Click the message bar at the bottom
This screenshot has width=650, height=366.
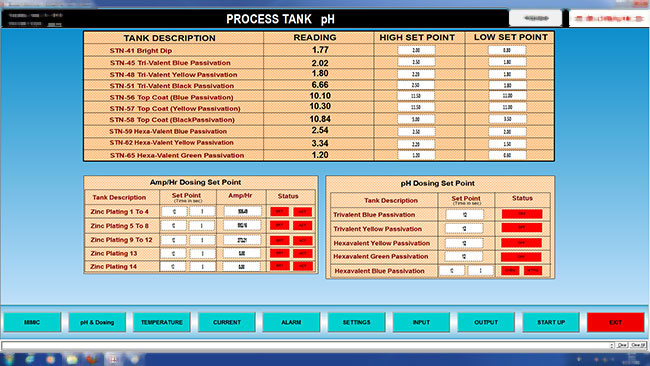(x=307, y=345)
